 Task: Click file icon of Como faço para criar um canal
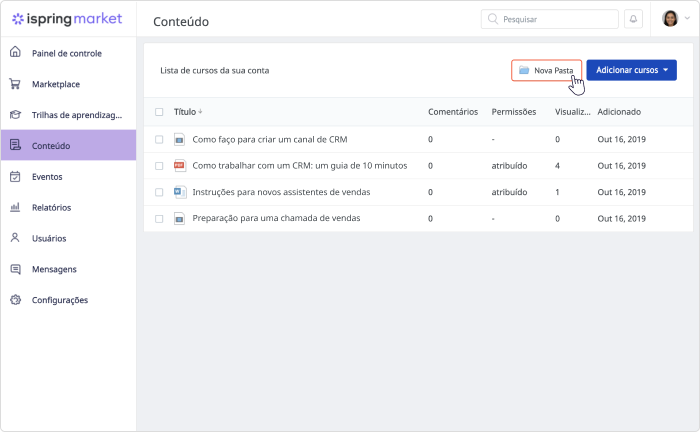click(x=179, y=140)
